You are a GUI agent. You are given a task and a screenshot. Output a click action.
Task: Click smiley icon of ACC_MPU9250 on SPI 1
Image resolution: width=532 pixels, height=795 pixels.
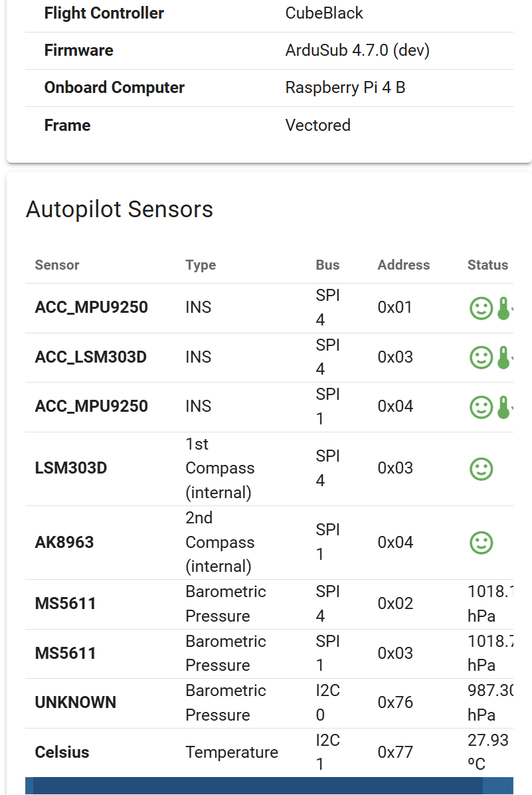[x=481, y=406]
